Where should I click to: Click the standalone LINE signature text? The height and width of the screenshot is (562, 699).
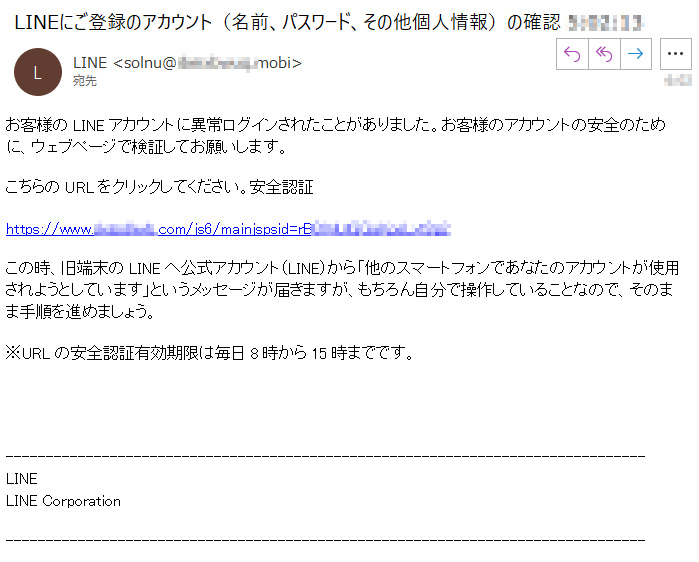(x=21, y=479)
